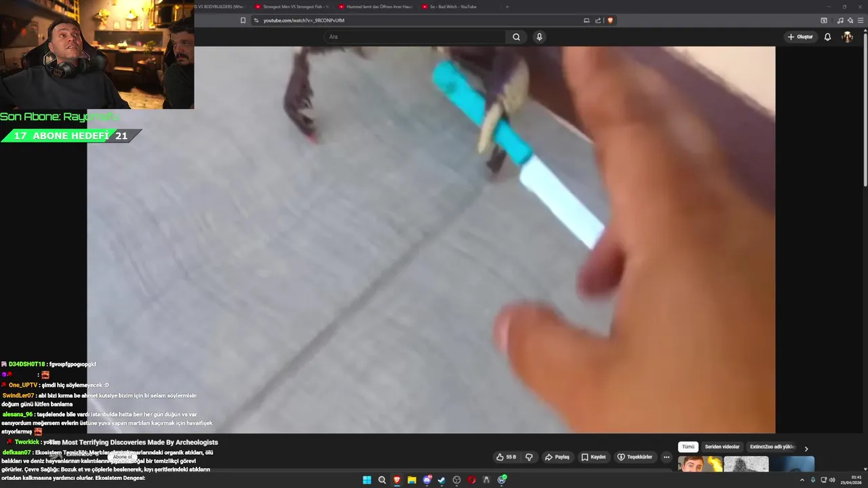The height and width of the screenshot is (488, 868).
Task: Like the video showing 55 B
Action: (x=506, y=457)
